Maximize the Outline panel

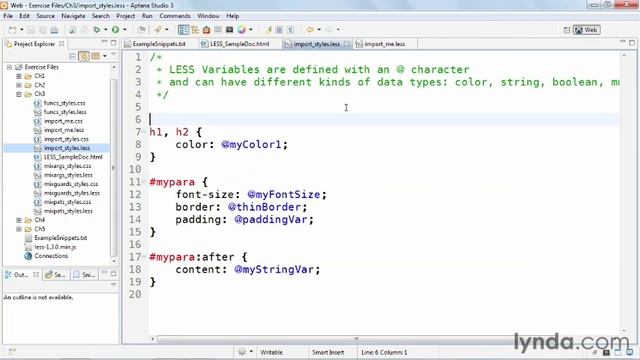point(113,273)
